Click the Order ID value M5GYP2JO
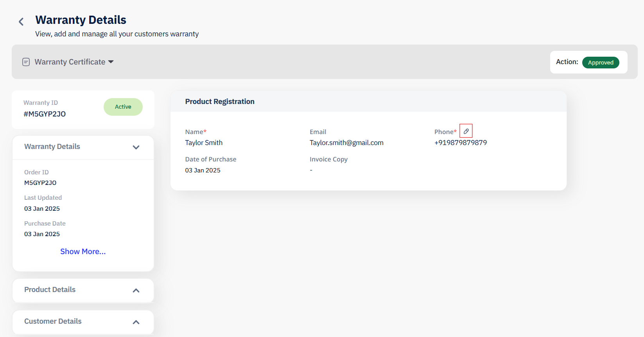This screenshot has height=337, width=644. (x=40, y=183)
